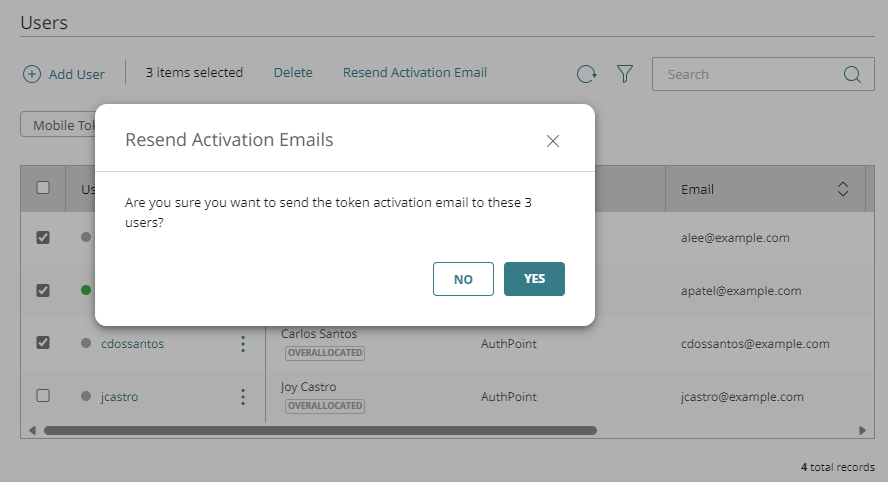Click the refresh users list icon
Screen dimensions: 888x482
[586, 74]
